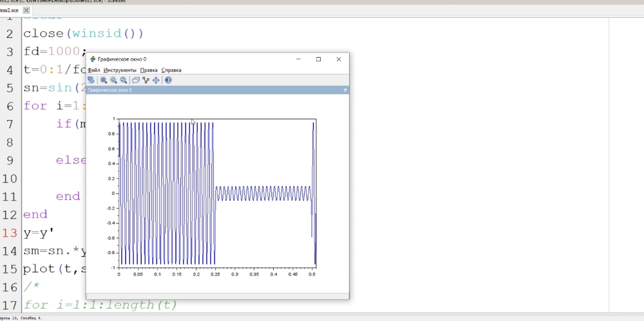Select the less2.sce tab in SciNotes
This screenshot has height=321, width=644.
(9, 10)
